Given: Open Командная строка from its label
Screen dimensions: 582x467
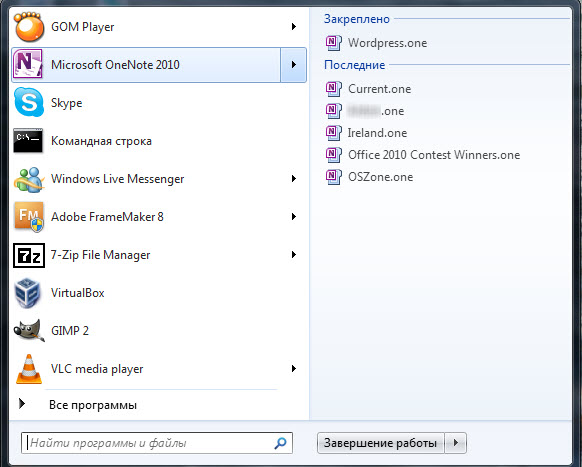Looking at the screenshot, I should [101, 141].
